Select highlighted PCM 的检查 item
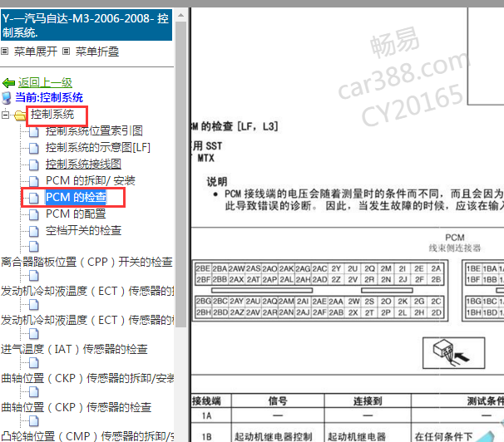Viewport: 504px width, 442px height. click(76, 197)
